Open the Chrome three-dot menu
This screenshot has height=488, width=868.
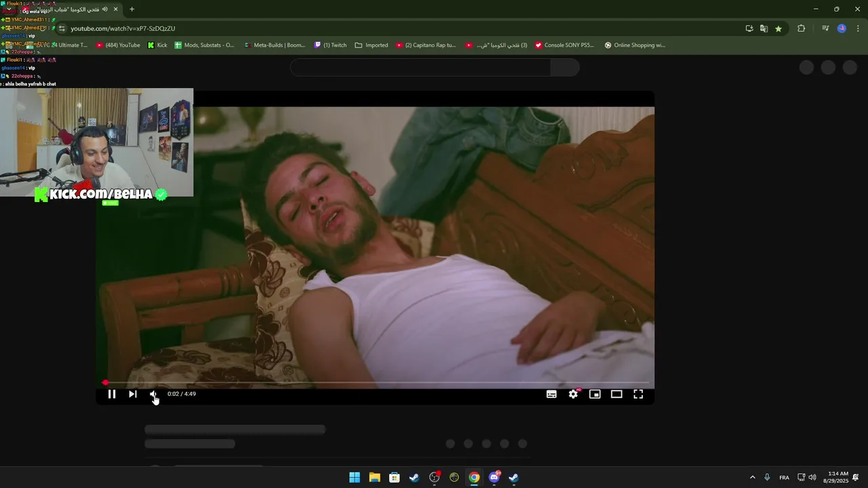pyautogui.click(x=858, y=28)
